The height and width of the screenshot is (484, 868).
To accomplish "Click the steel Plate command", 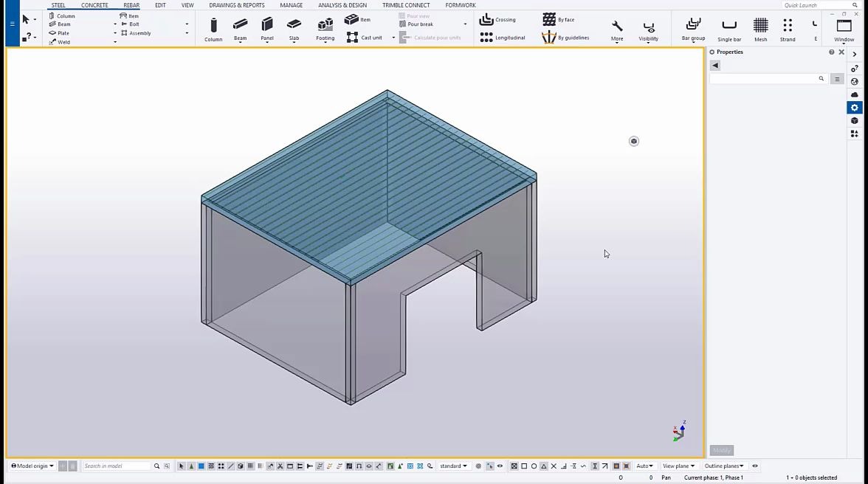I will pos(59,33).
